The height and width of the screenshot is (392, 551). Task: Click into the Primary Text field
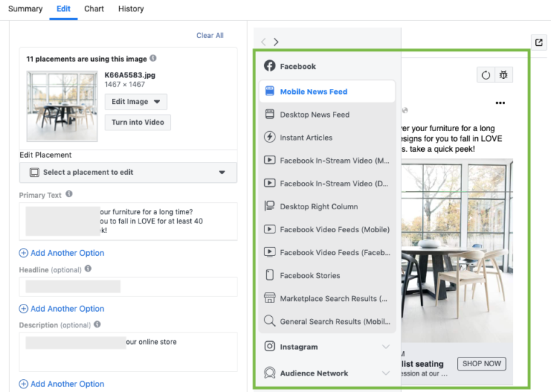128,221
